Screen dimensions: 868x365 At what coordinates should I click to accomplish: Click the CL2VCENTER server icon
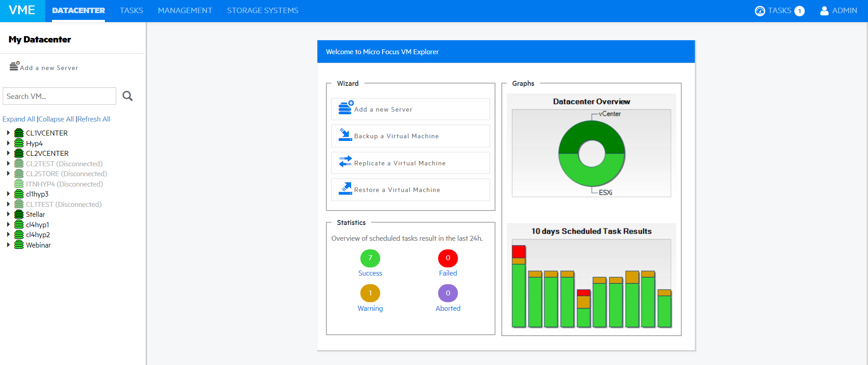(19, 153)
